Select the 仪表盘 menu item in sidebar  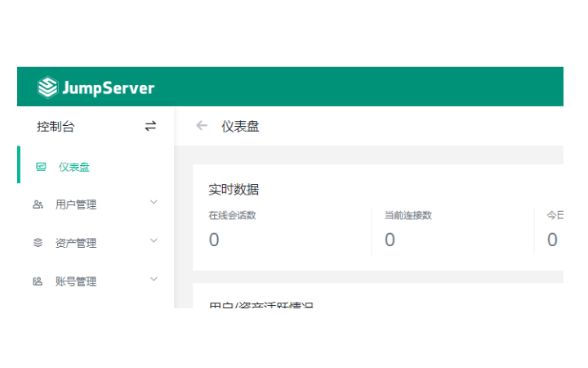(x=73, y=167)
